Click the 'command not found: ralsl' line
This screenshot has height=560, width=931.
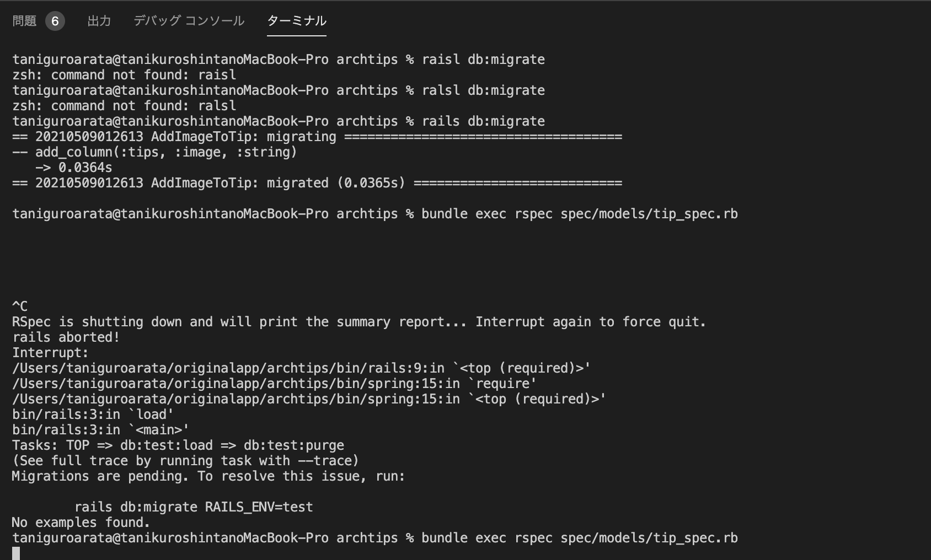[x=124, y=106]
